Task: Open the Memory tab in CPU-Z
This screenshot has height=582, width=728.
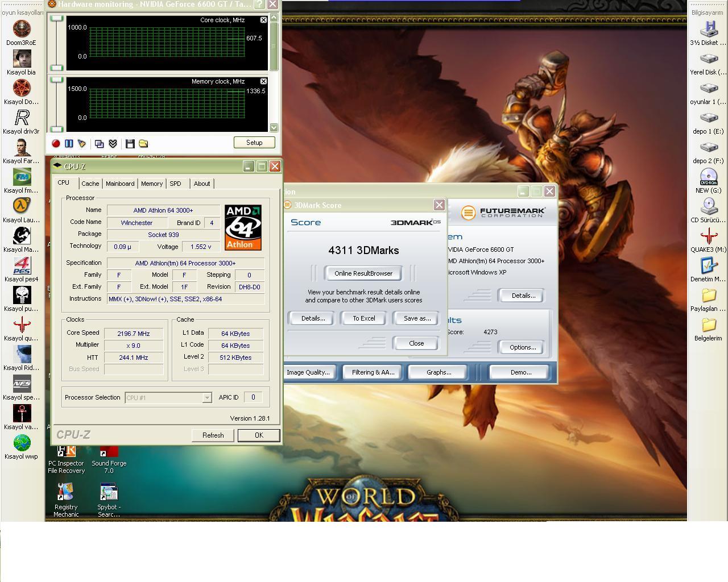Action: [152, 184]
